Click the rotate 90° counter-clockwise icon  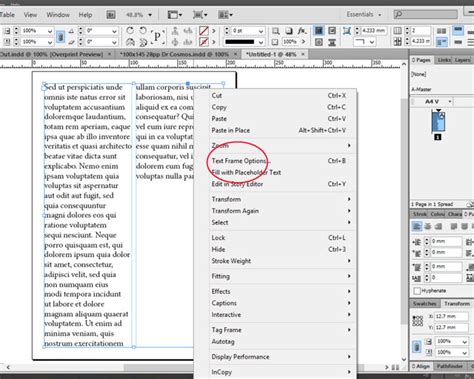coord(143,31)
